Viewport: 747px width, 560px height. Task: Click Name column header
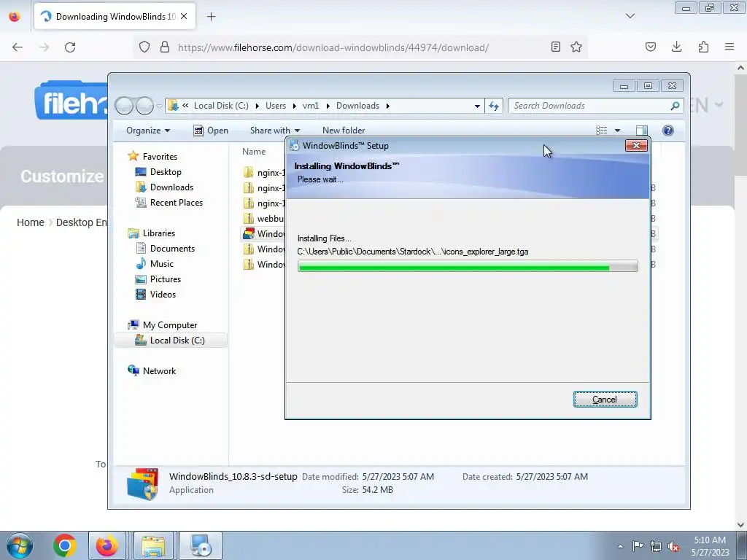pyautogui.click(x=253, y=152)
